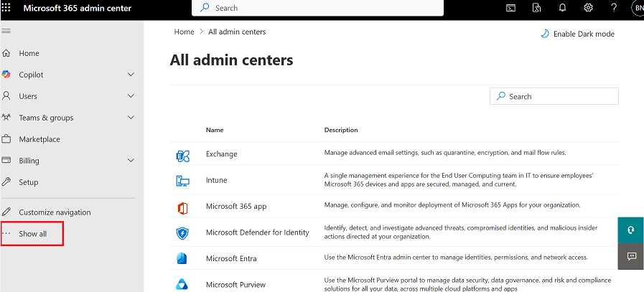Click the Entra description about identities
Screen dimensions: 644x292
(457, 258)
